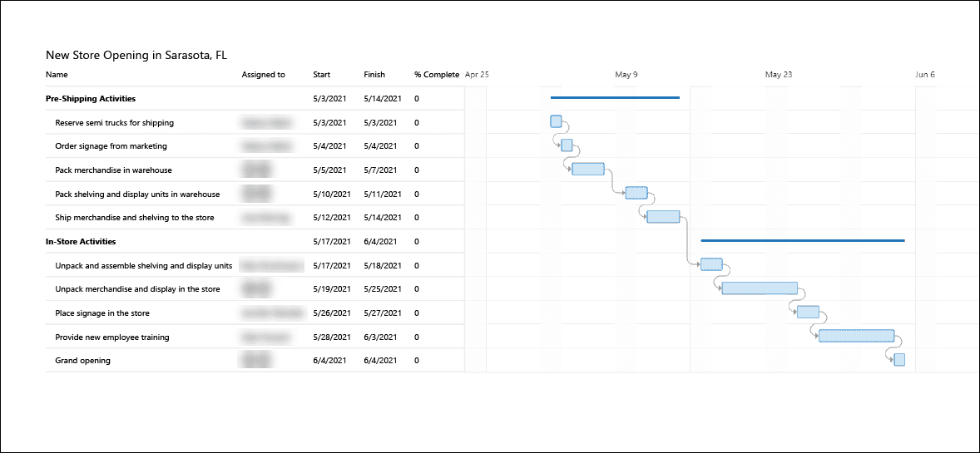
Task: Click the Ship merchandise Gantt bar
Action: 663,217
